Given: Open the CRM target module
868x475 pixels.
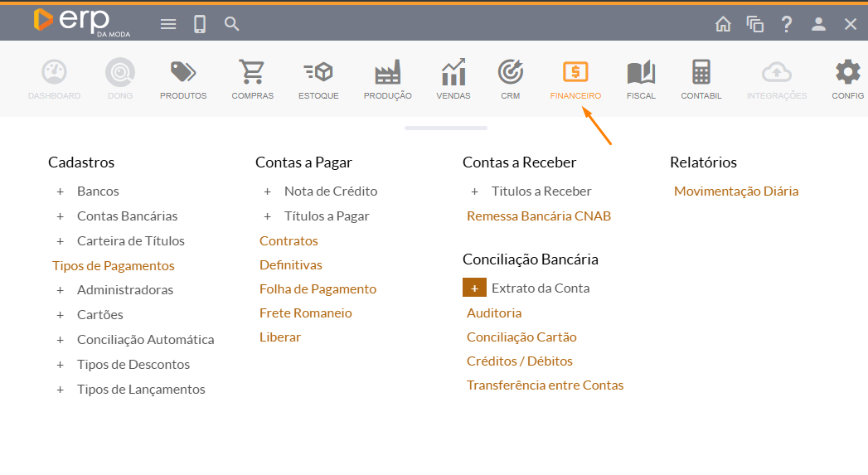Looking at the screenshot, I should click(510, 74).
